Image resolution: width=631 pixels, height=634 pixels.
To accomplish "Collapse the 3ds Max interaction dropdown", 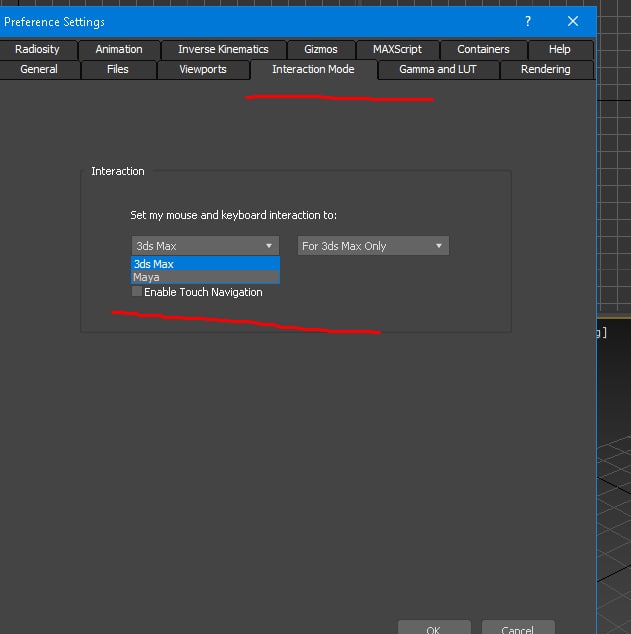I will [205, 246].
